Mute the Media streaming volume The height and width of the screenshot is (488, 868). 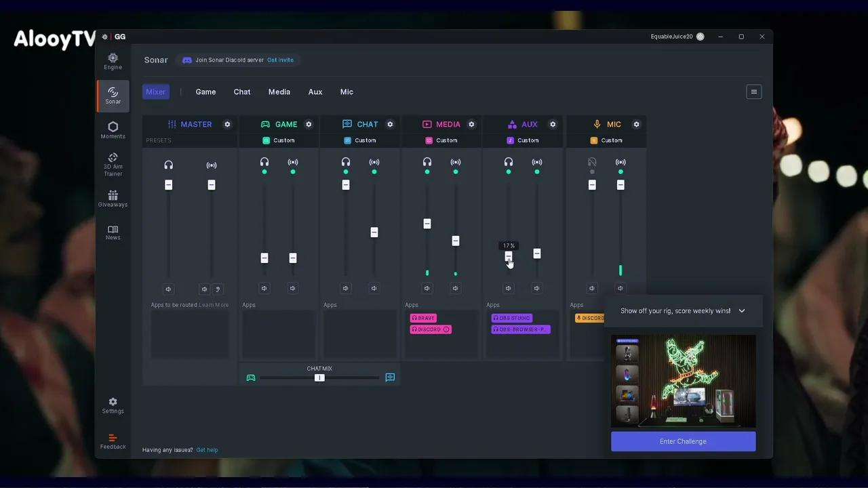[456, 288]
